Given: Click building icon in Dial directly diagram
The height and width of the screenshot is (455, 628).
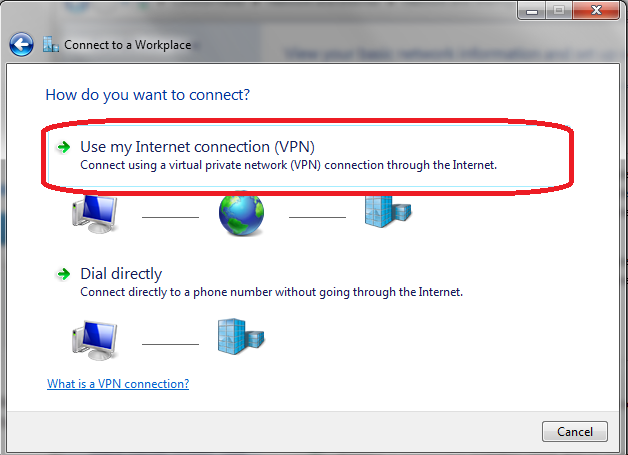Looking at the screenshot, I should coord(241,336).
